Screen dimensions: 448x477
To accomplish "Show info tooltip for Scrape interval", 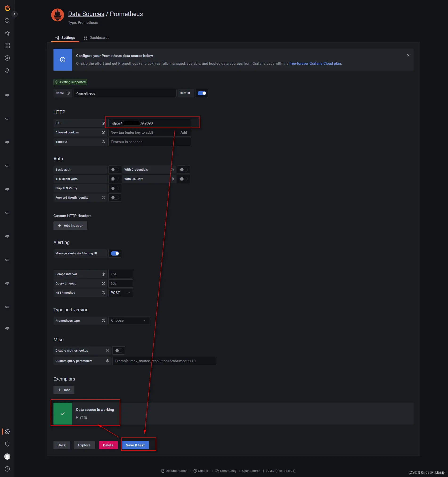I will pos(103,274).
